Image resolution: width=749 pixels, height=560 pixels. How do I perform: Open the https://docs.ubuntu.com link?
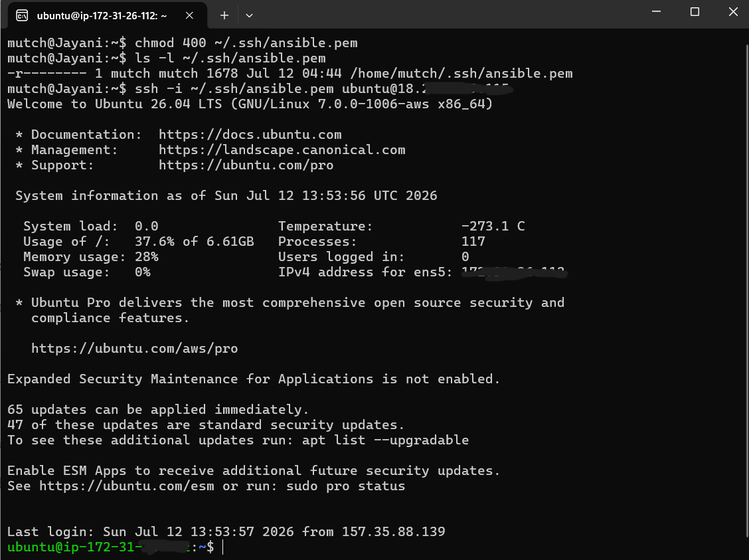click(x=250, y=134)
